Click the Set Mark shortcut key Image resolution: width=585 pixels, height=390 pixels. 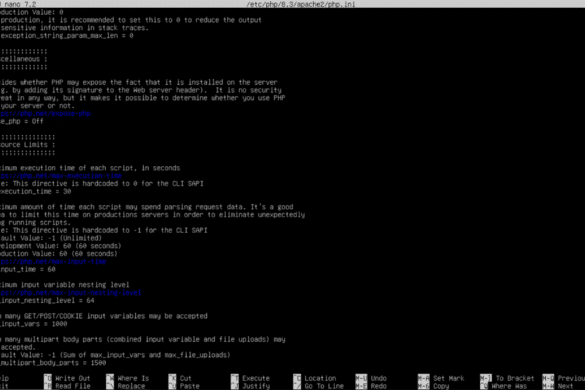coord(423,378)
